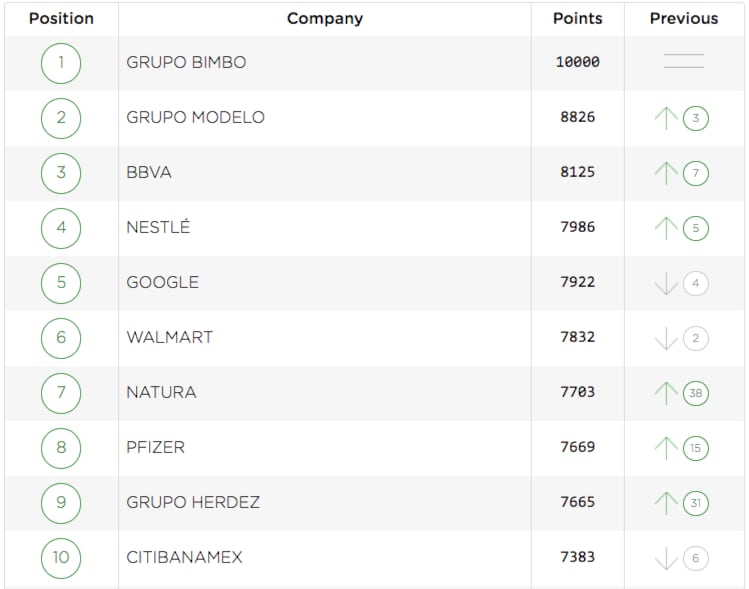
Task: Click the previous rank 2 badge for Walmart
Action: [696, 339]
